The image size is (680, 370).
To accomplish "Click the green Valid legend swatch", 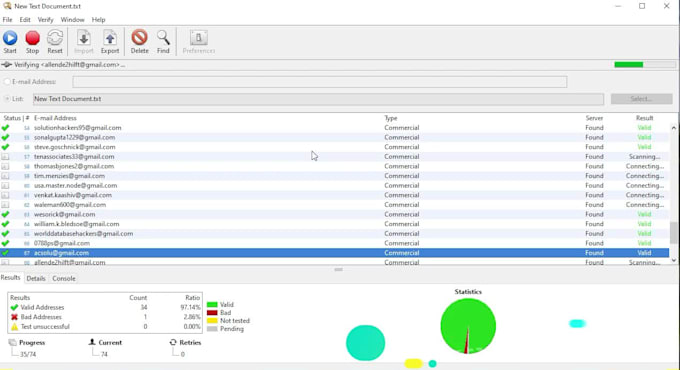I will coord(212,305).
